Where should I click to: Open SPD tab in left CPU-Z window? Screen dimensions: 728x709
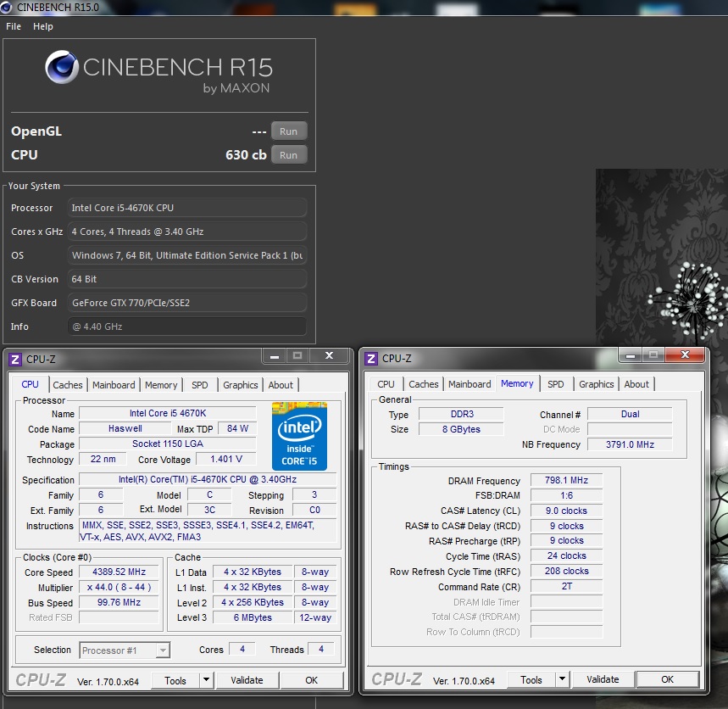200,385
